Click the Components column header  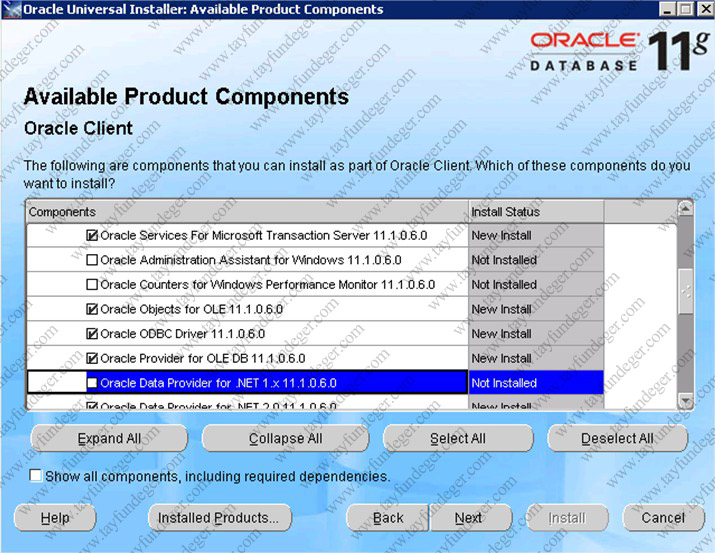coord(247,212)
